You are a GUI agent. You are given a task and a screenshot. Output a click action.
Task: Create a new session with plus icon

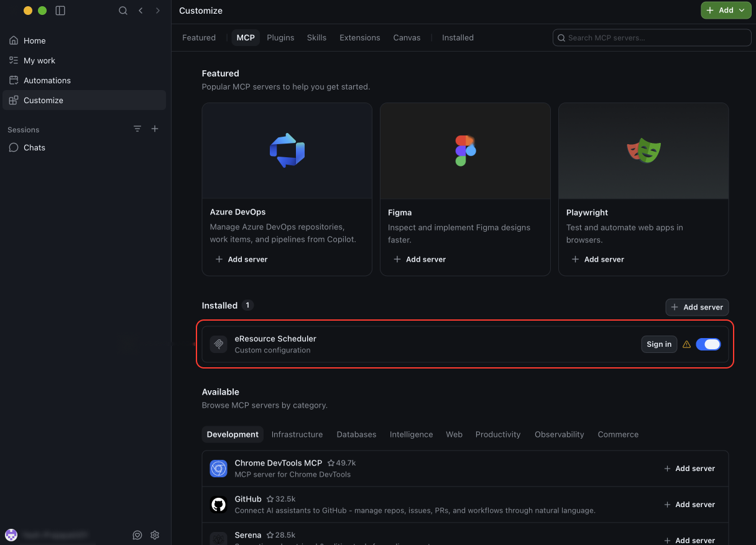click(x=155, y=129)
